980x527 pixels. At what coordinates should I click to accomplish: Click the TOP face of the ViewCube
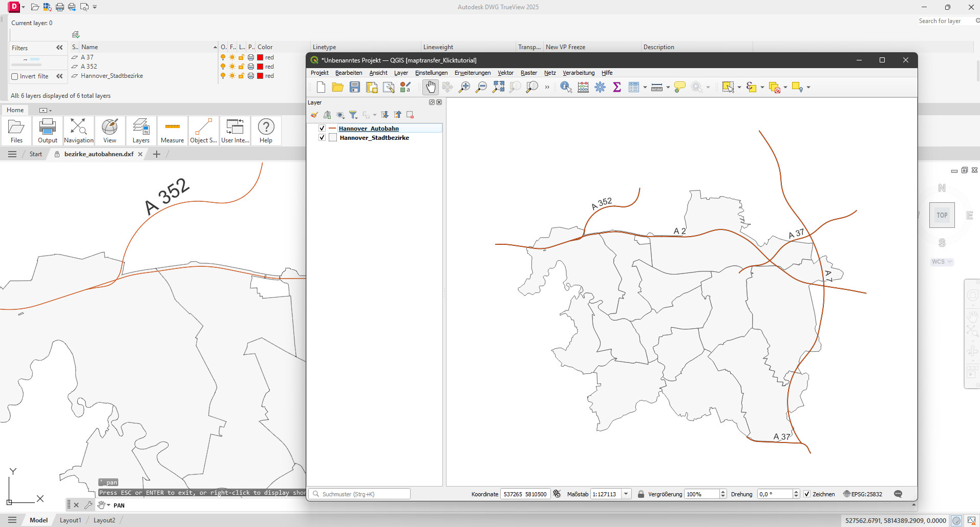(x=942, y=215)
